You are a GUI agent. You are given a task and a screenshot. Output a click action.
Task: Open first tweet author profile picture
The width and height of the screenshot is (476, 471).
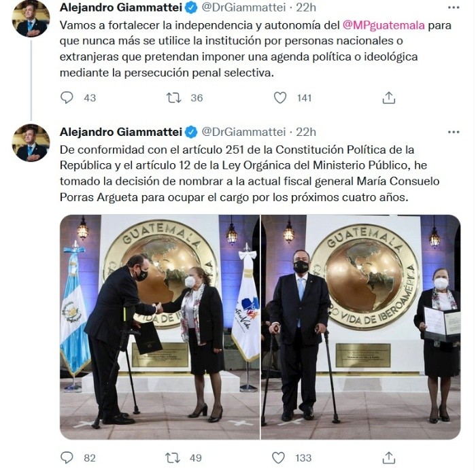tap(31, 18)
